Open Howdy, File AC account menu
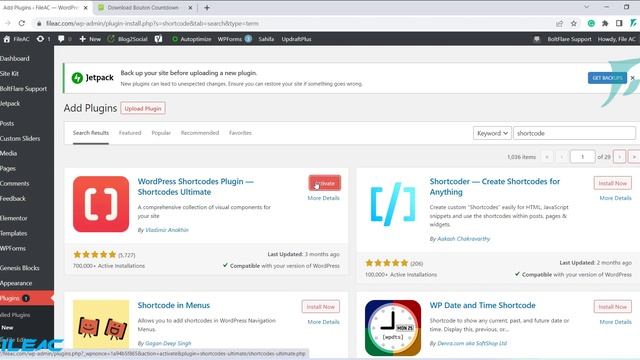 pyautogui.click(x=616, y=39)
